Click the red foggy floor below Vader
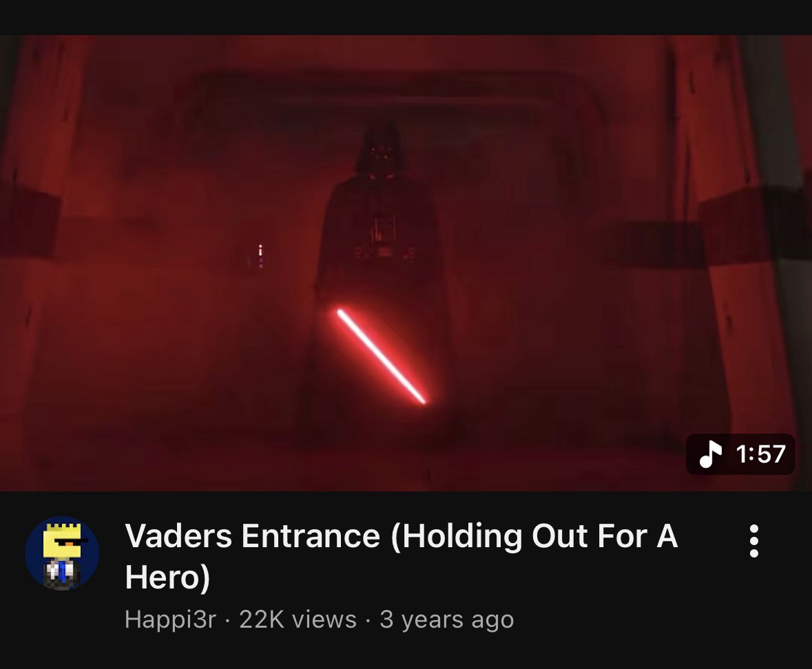This screenshot has height=669, width=812. coord(383,460)
